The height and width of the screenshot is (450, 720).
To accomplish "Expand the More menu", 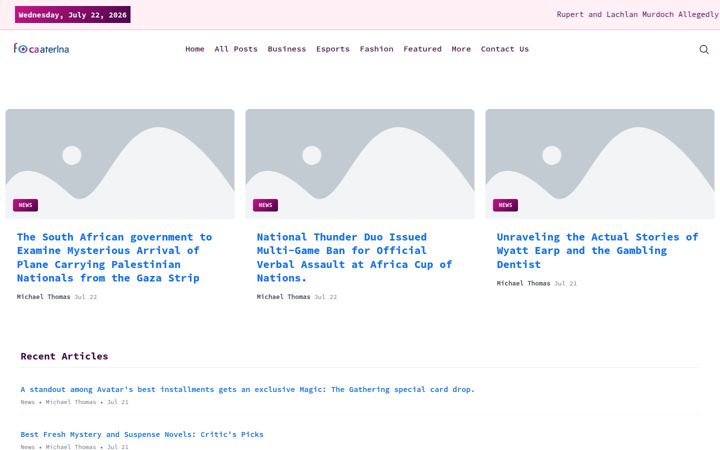I will click(x=461, y=49).
